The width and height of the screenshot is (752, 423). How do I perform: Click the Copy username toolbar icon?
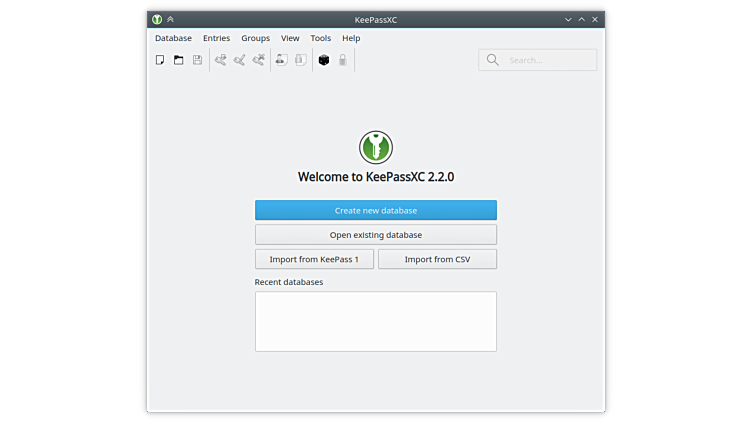pyautogui.click(x=282, y=60)
